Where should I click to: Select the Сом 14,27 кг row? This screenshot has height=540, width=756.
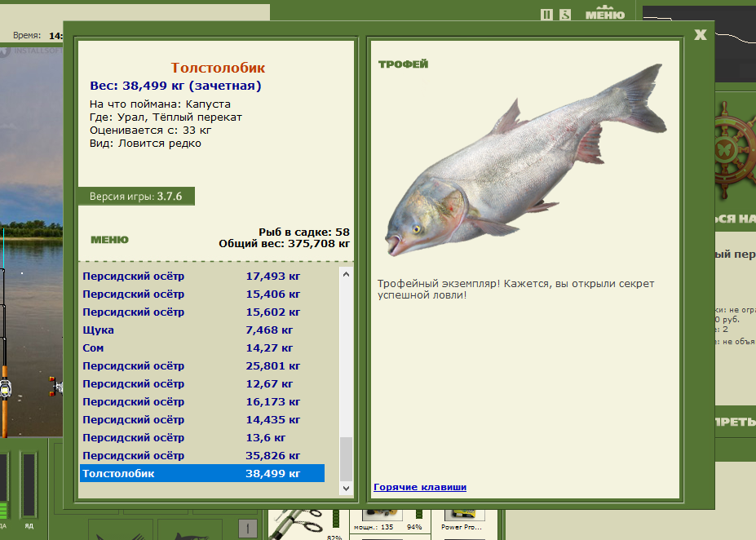click(x=202, y=348)
